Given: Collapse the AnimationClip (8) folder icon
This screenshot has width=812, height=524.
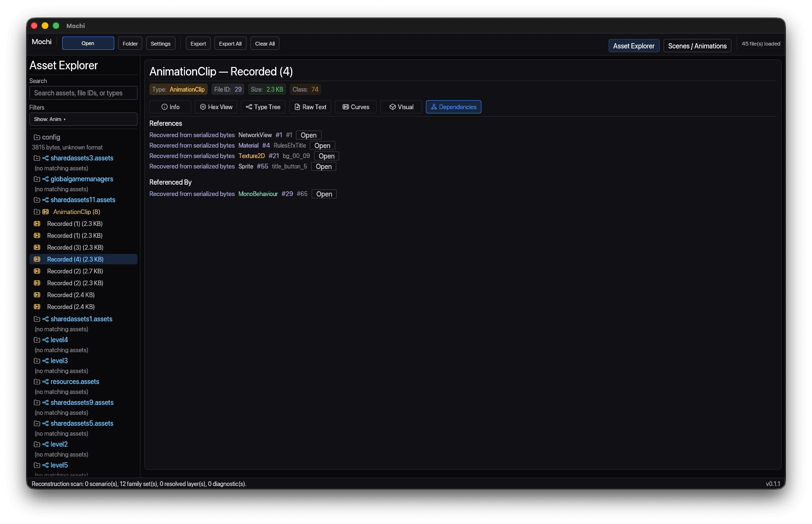Looking at the screenshot, I should [37, 212].
